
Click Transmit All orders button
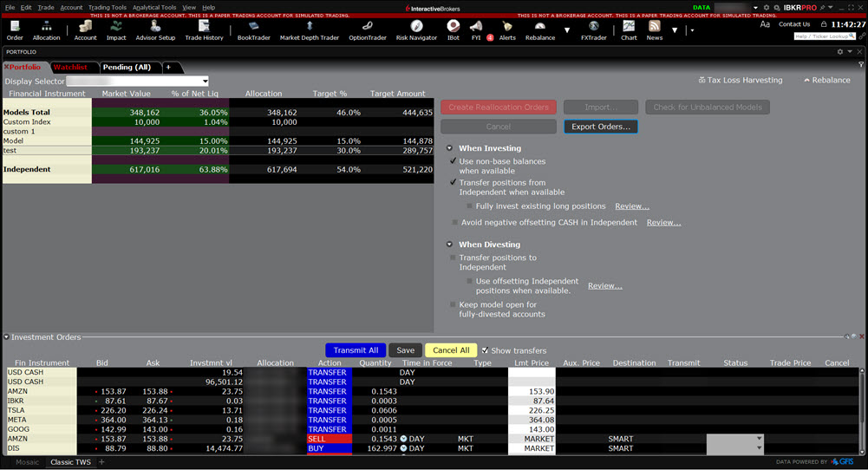point(356,350)
